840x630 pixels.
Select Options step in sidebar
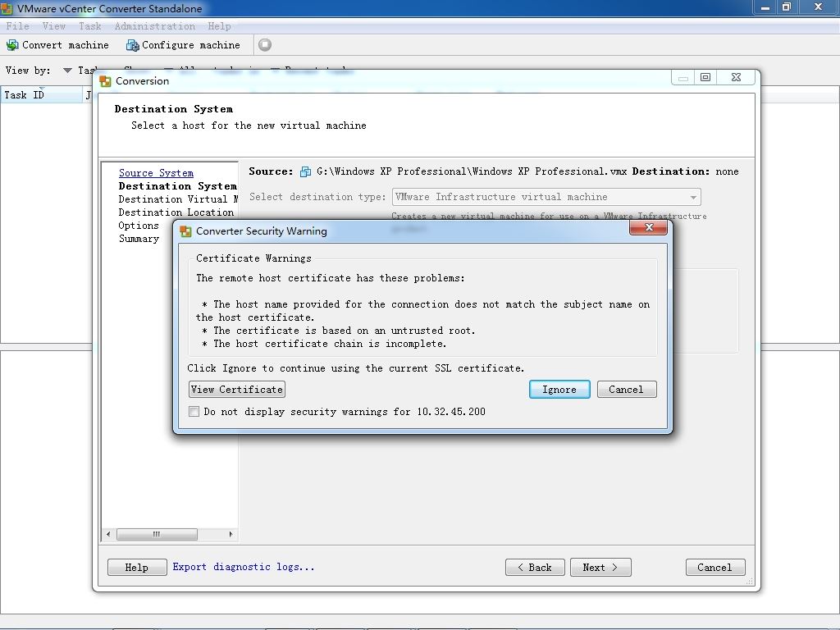click(139, 226)
